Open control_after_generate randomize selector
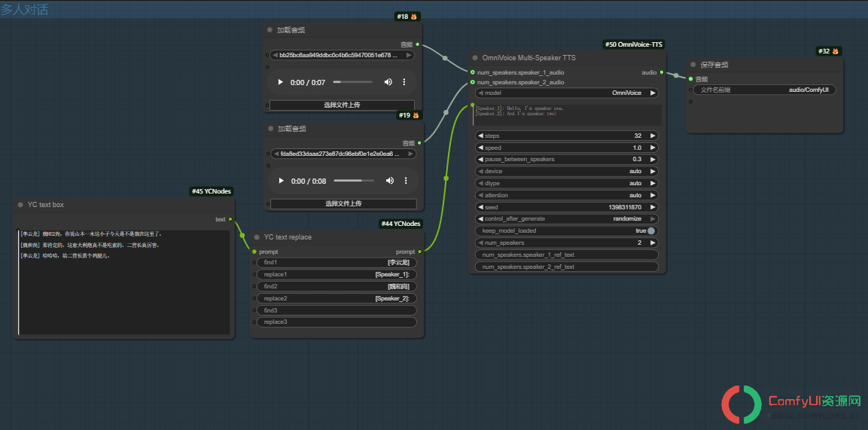This screenshot has width=868, height=430. (x=567, y=219)
